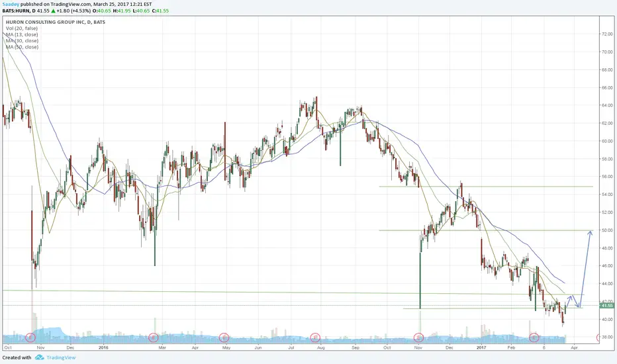Viewport: 617px width, 364px height.
Task: Click the 46.00 price axis label
Action: [x=607, y=265]
